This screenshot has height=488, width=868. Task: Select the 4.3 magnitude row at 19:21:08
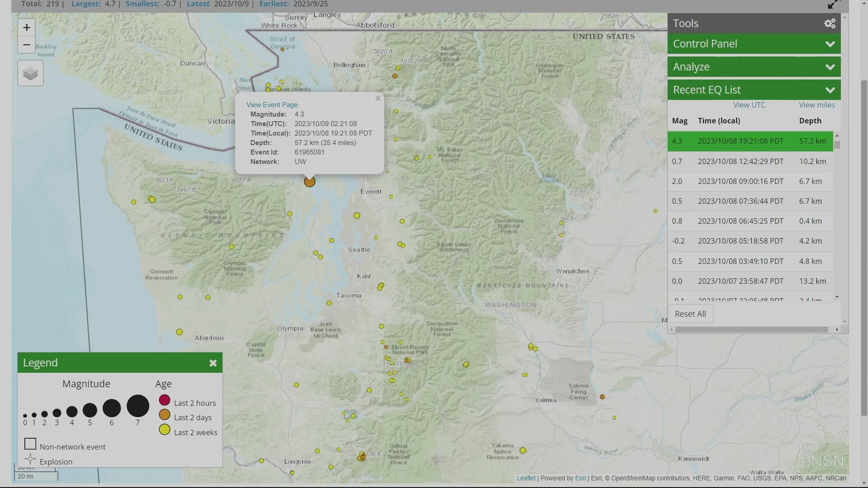750,141
